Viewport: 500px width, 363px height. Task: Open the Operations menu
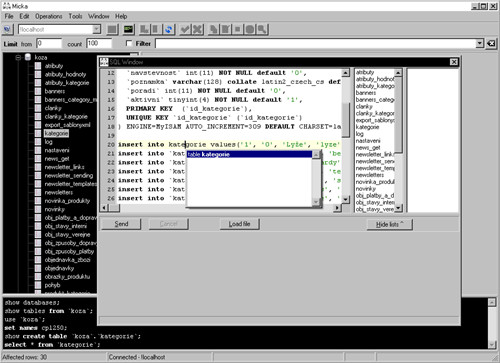pyautogui.click(x=49, y=16)
